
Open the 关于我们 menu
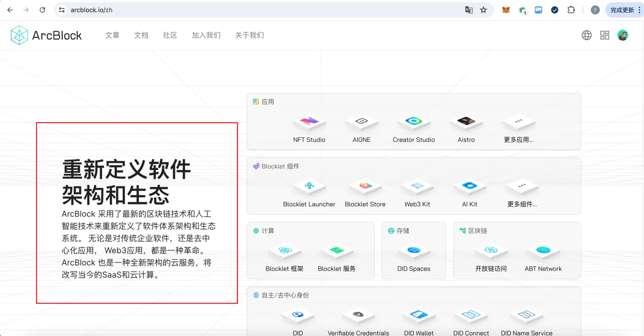pos(250,35)
